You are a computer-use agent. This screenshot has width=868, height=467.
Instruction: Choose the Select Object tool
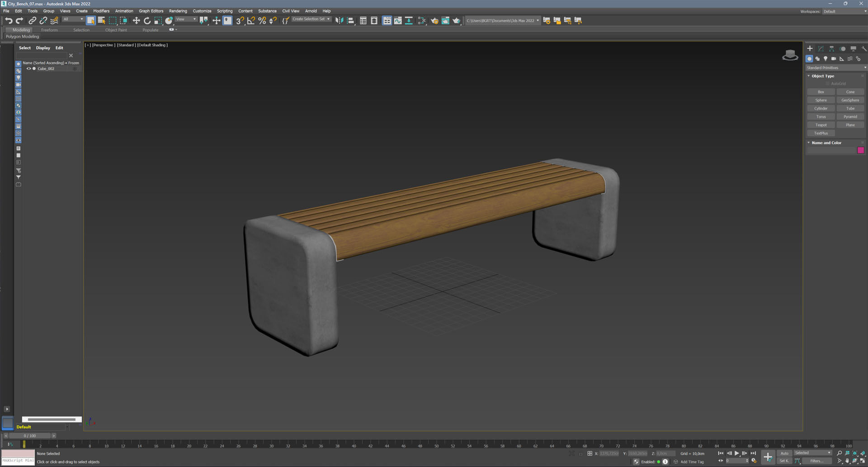tap(90, 20)
